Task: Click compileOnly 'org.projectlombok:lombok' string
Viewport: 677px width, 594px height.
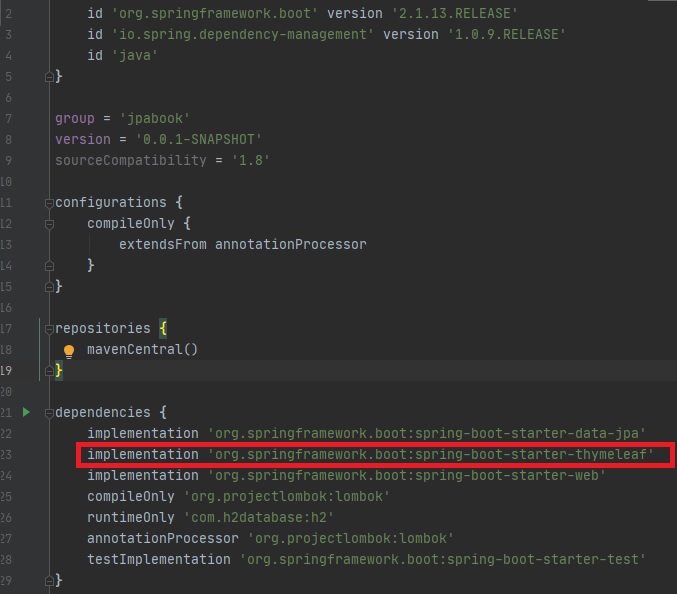Action: (286, 496)
